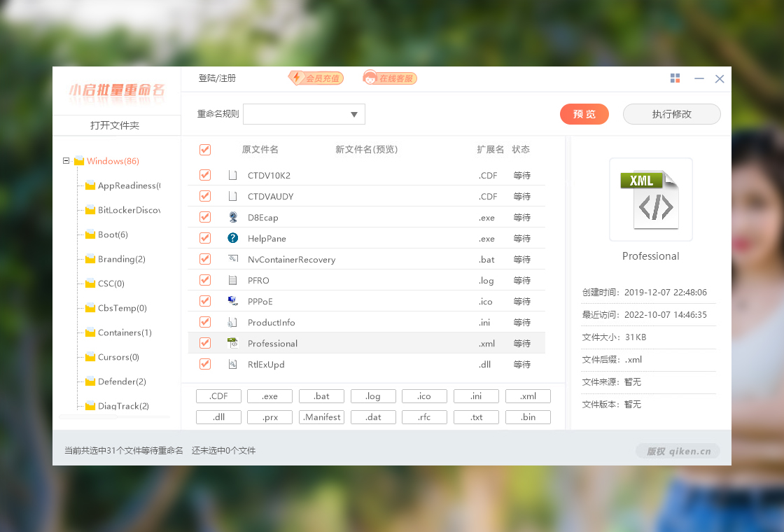Click the Professional xml file icon

tap(232, 343)
